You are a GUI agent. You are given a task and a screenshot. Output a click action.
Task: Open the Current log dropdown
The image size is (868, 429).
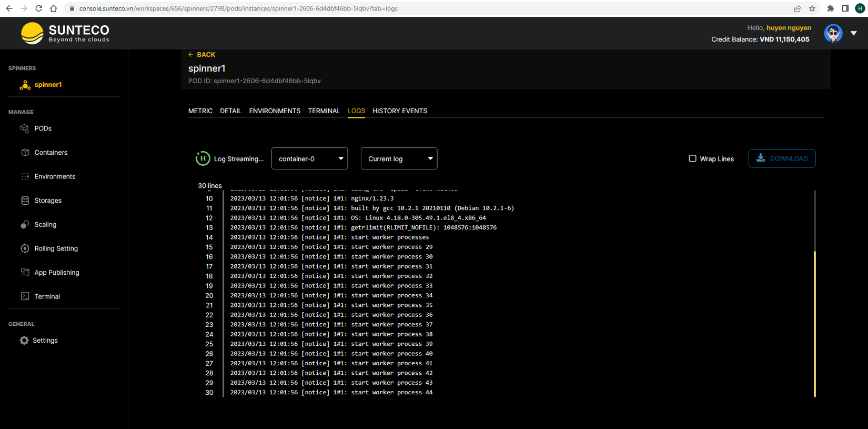coord(399,158)
